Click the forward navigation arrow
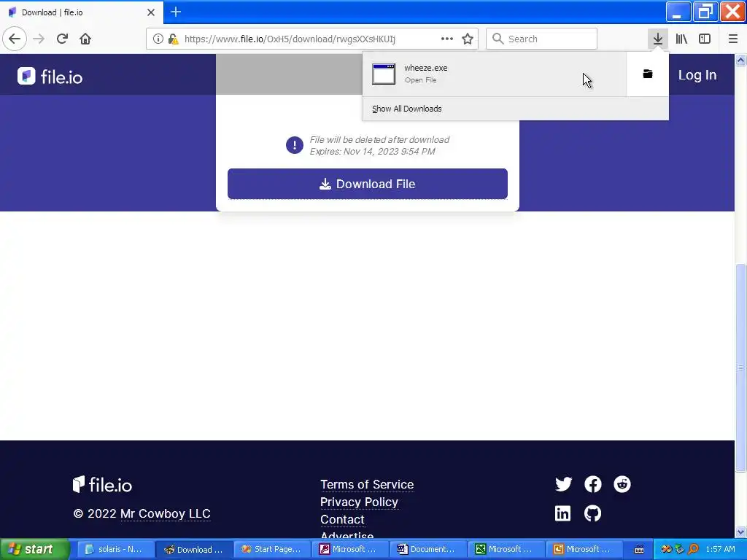Screen dimensions: 747x560 coord(39,39)
